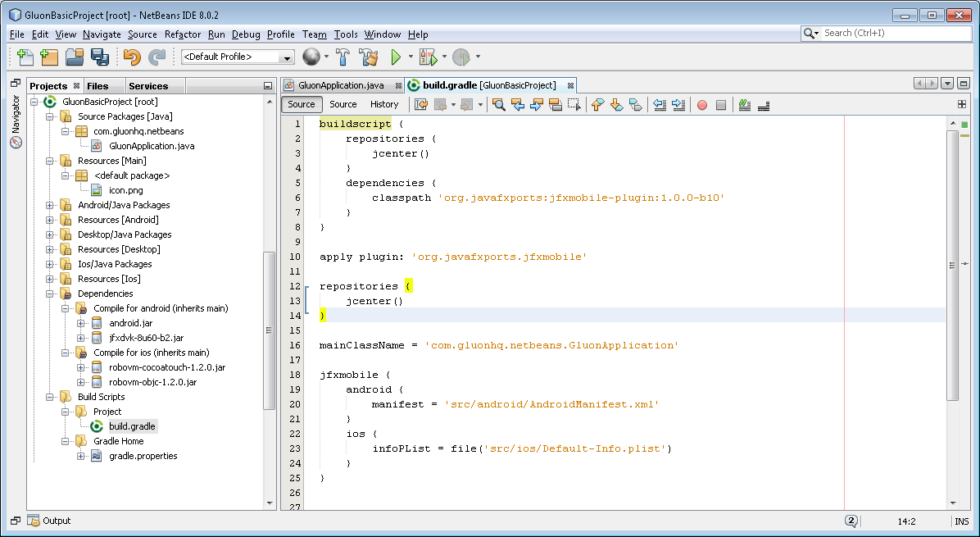Toggle rectangular selection mode in the editor

tap(574, 104)
